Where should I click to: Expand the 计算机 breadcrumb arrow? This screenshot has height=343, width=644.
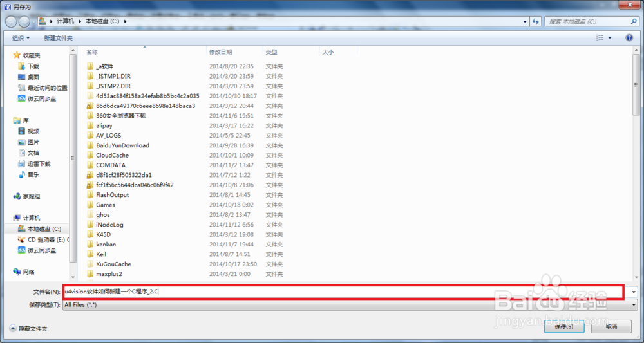click(79, 21)
